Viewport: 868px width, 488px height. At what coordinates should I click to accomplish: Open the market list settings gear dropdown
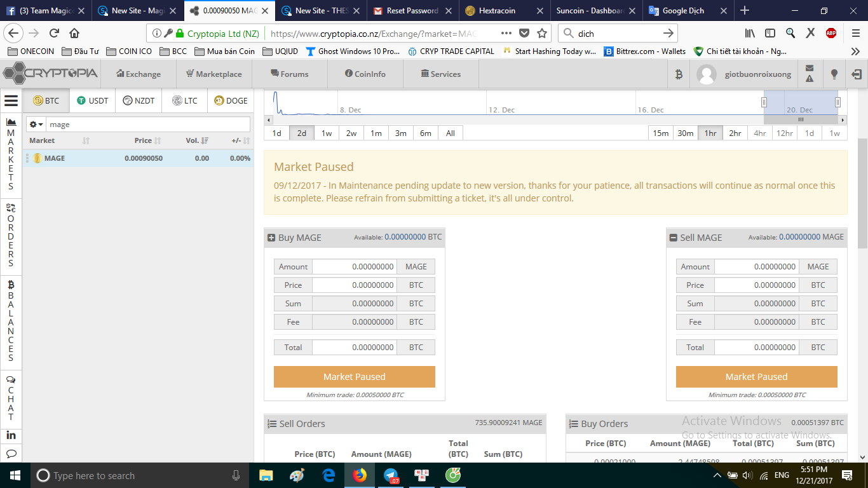(x=36, y=125)
